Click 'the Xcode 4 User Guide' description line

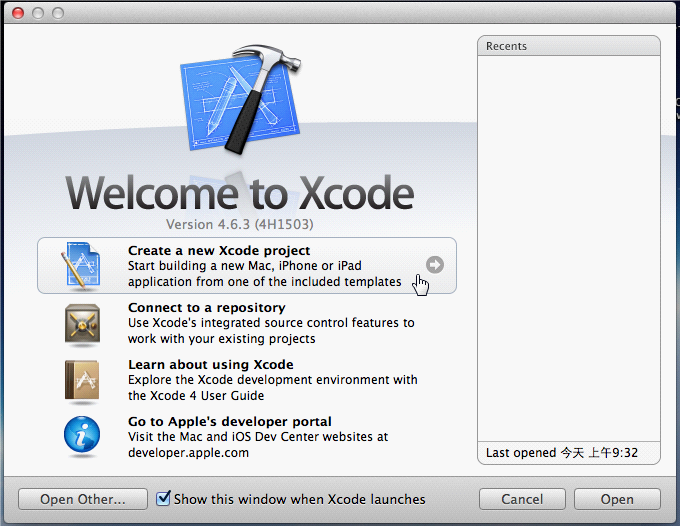click(x=196, y=396)
